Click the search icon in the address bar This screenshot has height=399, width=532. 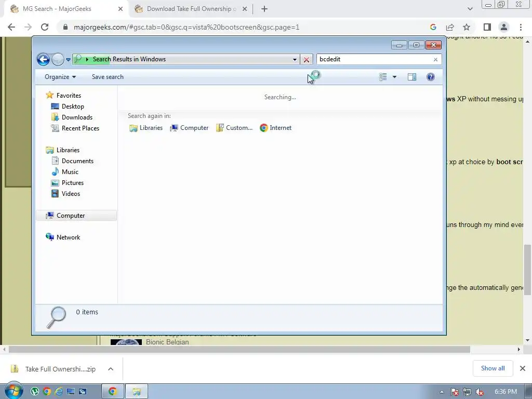click(x=78, y=59)
